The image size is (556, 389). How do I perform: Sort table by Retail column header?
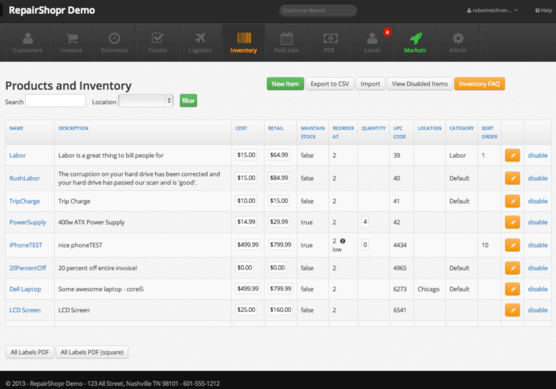coord(276,128)
